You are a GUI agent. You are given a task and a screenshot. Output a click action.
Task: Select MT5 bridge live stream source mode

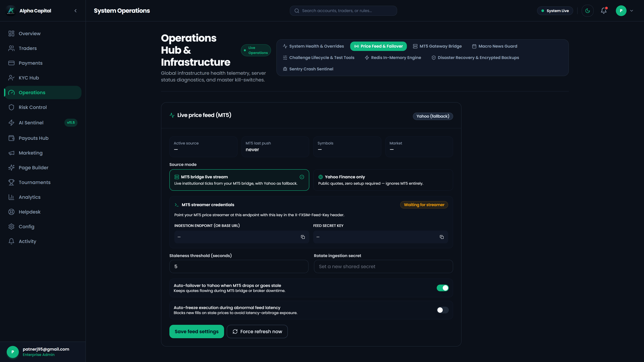pyautogui.click(x=239, y=180)
